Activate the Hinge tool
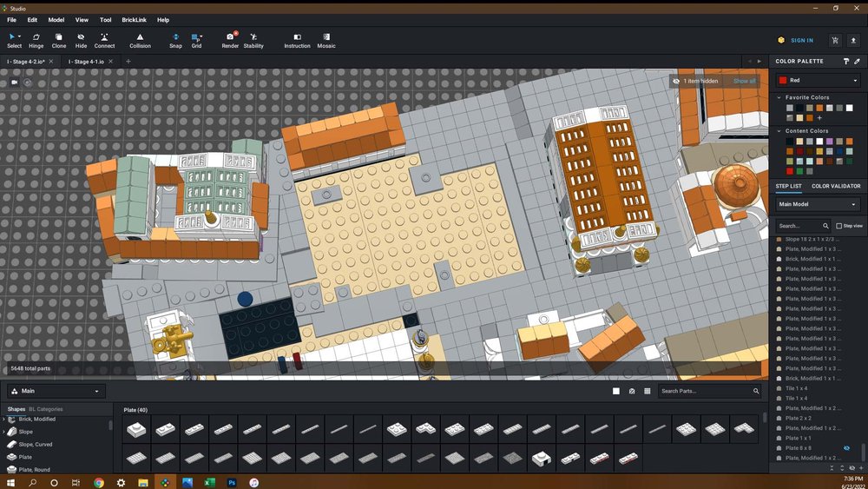Screen dimensions: 868x489 36,41
